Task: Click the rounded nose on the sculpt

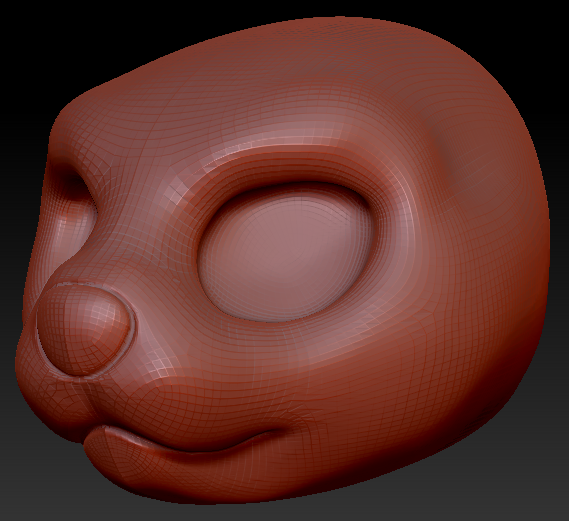Action: click(x=83, y=329)
